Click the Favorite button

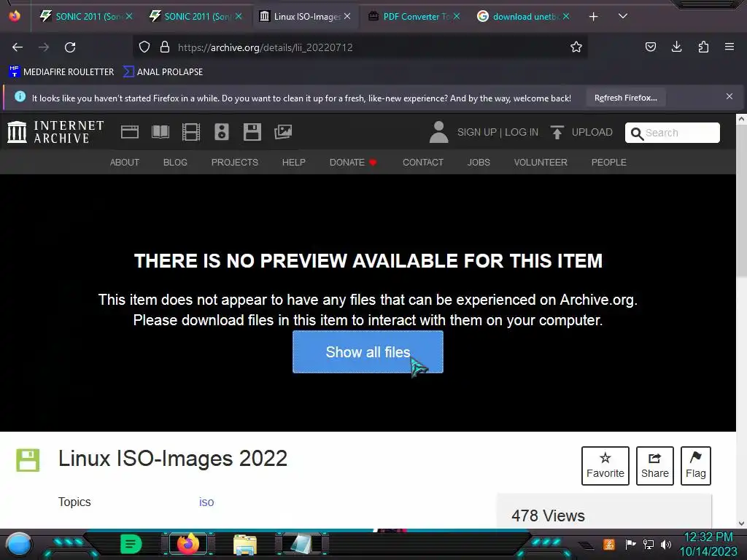[605, 466]
